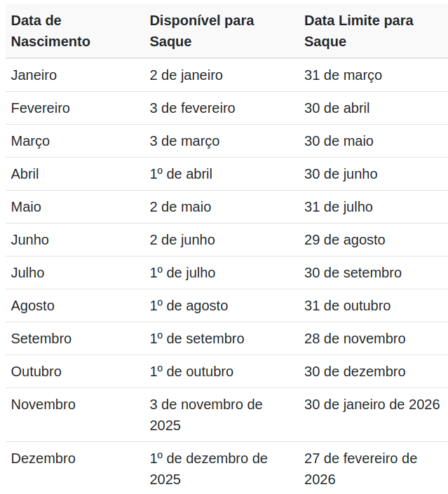The image size is (448, 494).
Task: Click the 'Agosto' birth month cell
Action: pos(32,306)
